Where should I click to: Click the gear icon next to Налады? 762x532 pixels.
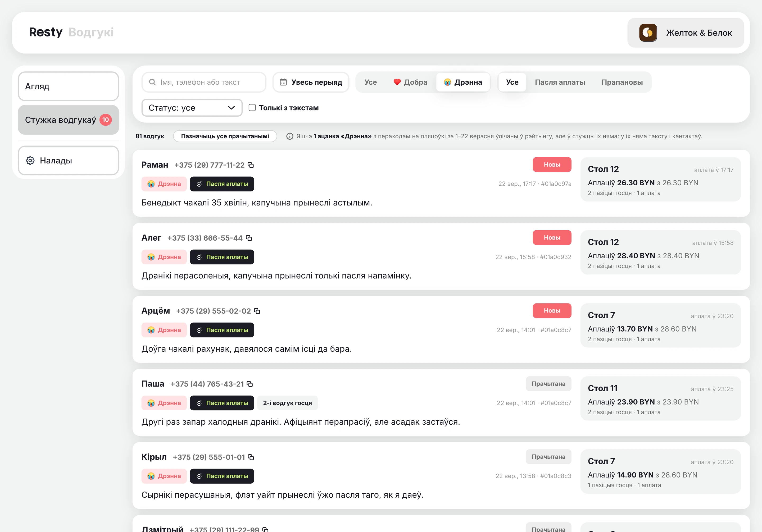coord(30,160)
